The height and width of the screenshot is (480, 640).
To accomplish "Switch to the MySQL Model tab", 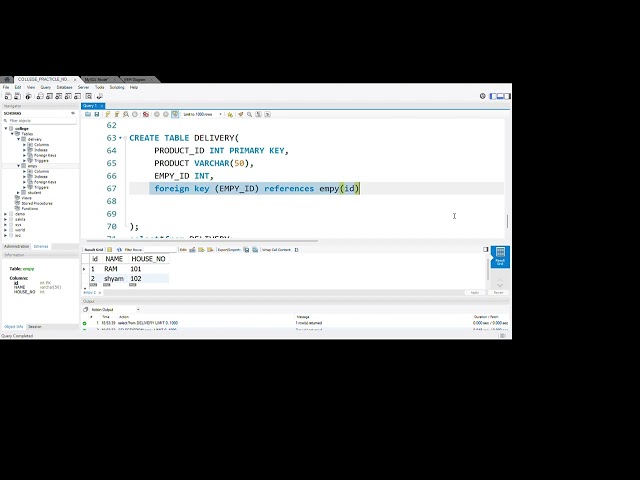I will 99,79.
